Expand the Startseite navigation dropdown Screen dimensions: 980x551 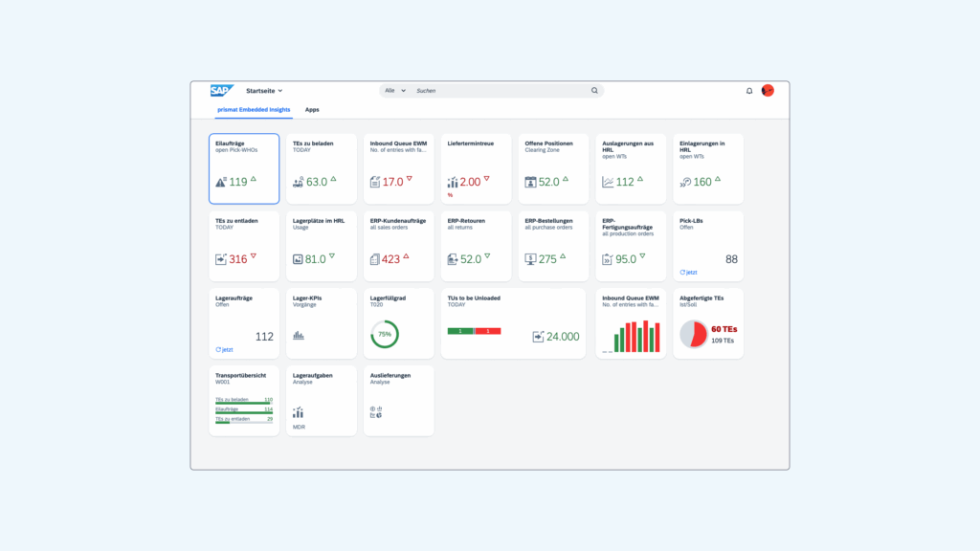pos(264,91)
